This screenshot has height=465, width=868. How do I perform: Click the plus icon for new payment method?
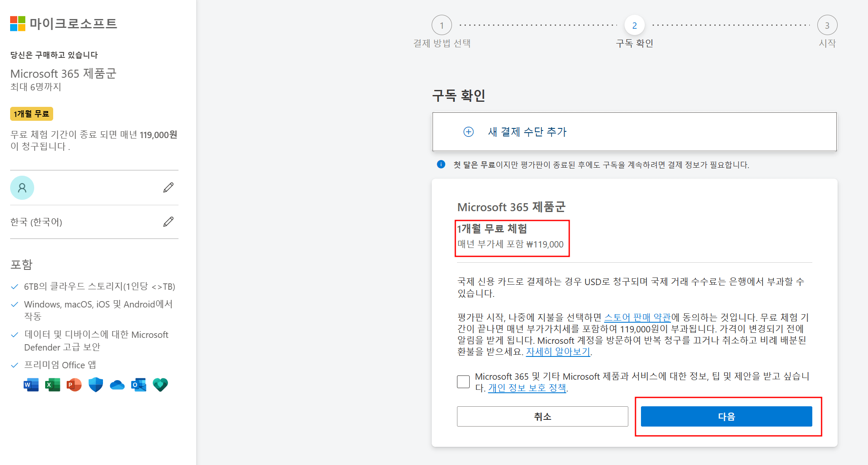(468, 132)
